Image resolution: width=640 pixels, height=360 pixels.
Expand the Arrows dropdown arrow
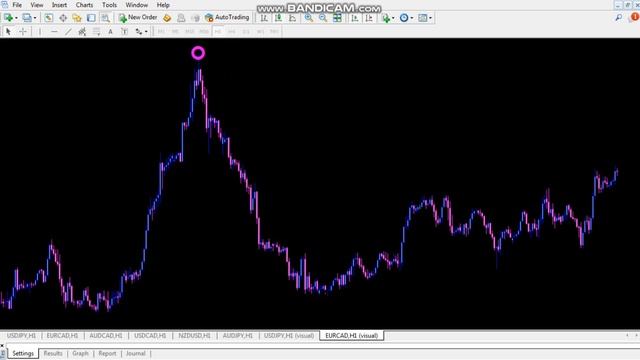146,32
